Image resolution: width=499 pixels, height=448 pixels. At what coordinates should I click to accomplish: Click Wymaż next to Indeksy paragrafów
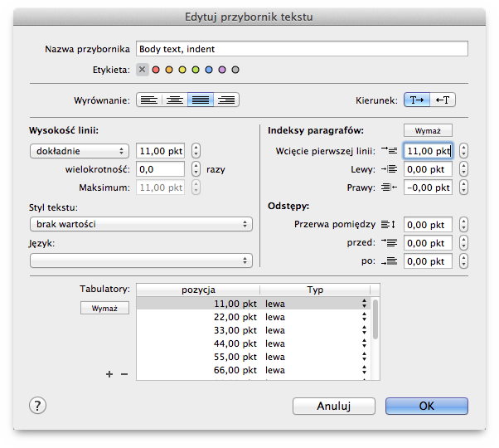tap(428, 130)
